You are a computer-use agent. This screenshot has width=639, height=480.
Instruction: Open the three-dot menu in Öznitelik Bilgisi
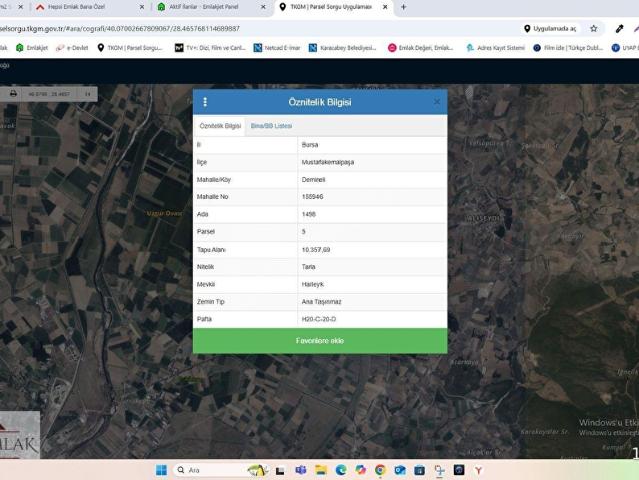(205, 102)
